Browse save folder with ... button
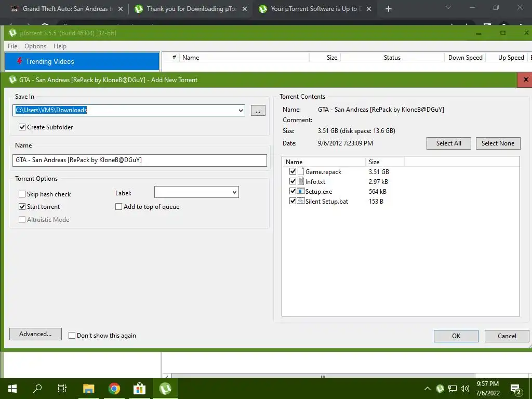 pos(258,110)
